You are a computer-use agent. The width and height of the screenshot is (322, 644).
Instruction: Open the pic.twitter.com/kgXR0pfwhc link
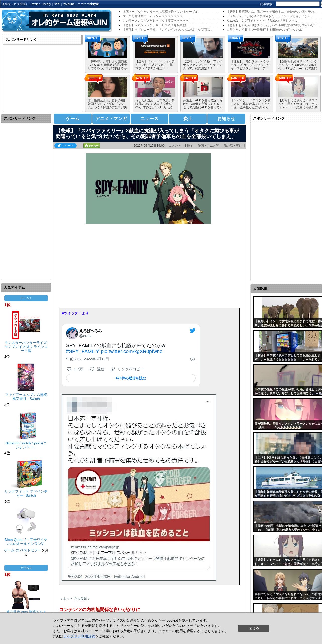pos(131,351)
